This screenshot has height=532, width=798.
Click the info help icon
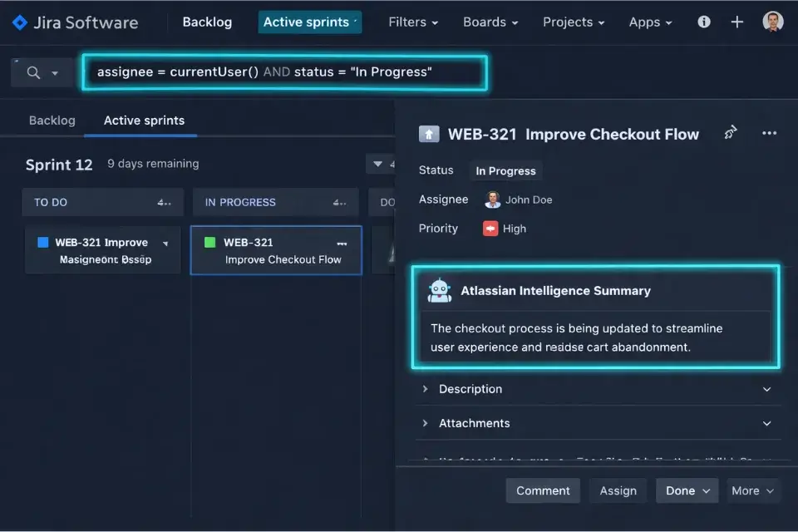coord(704,22)
